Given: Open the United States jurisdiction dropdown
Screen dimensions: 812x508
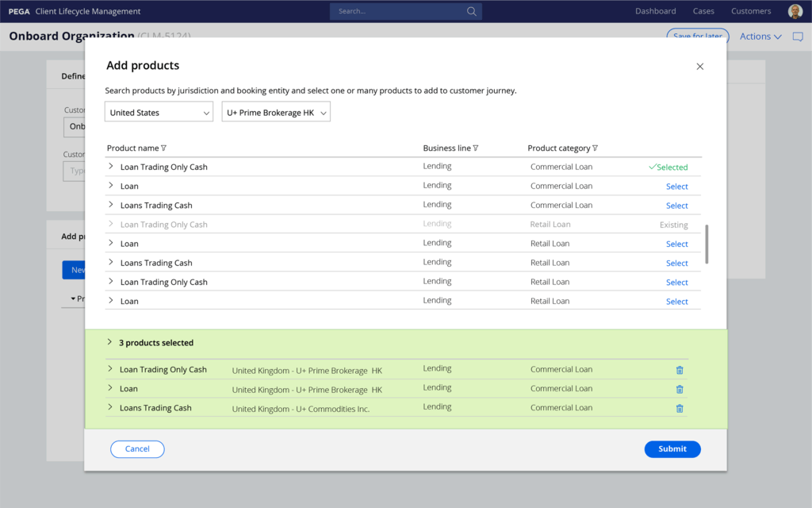Looking at the screenshot, I should coord(159,113).
